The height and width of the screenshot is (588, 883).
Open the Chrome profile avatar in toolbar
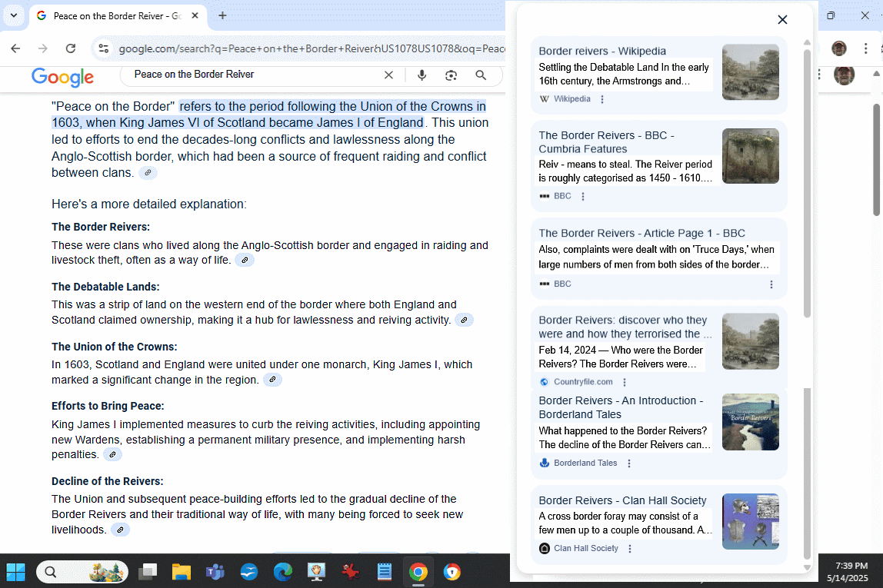(839, 48)
